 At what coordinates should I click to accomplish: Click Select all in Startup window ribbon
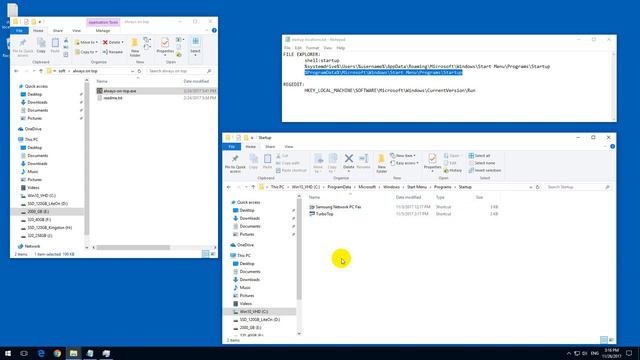(x=480, y=156)
